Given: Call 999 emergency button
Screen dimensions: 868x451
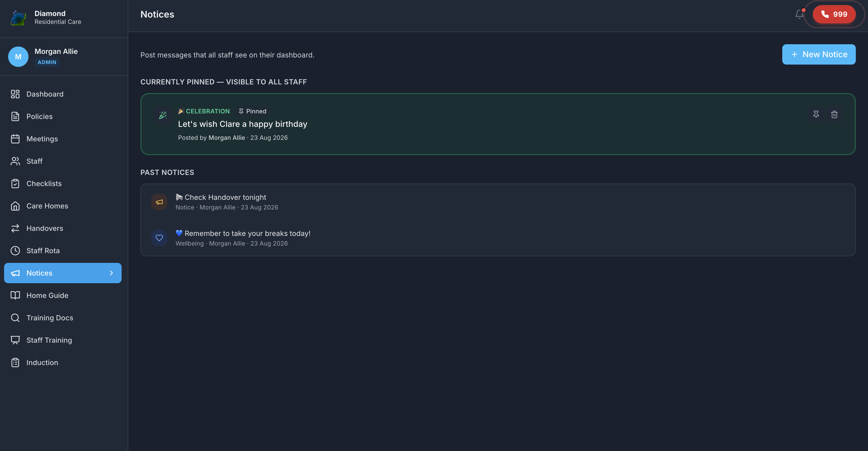Looking at the screenshot, I should coord(834,14).
